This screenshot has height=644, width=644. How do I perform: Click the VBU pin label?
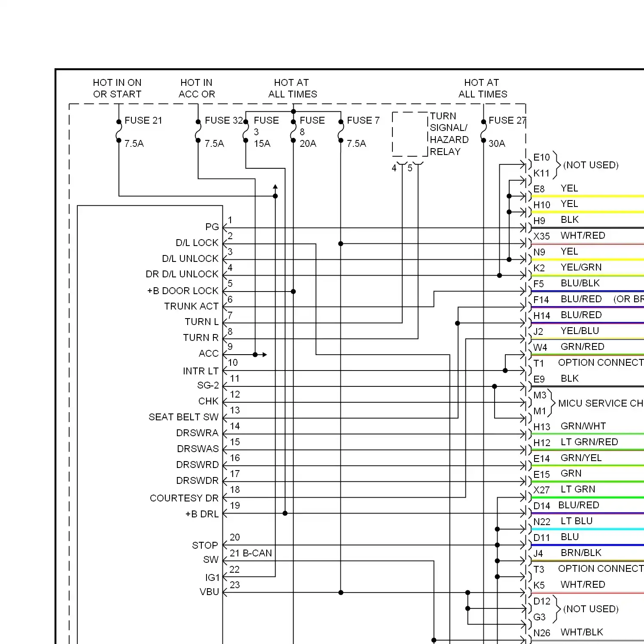[210, 592]
